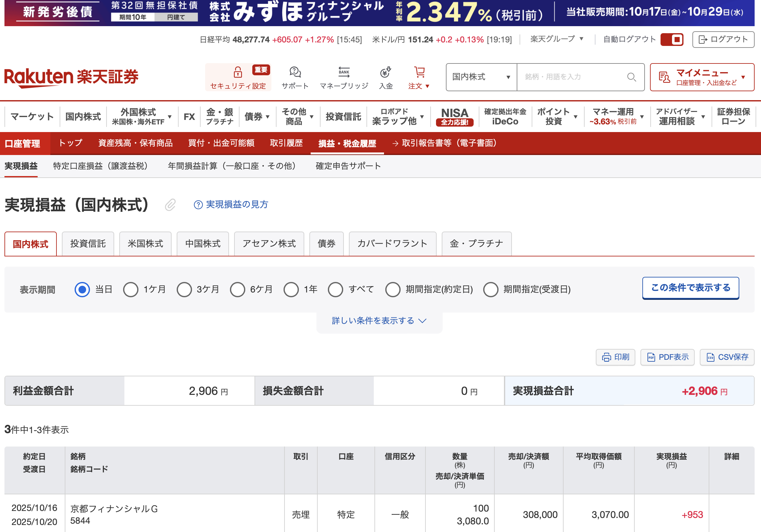Expand 詳しい条件を表示する section
This screenshot has width=761, height=532.
379,321
